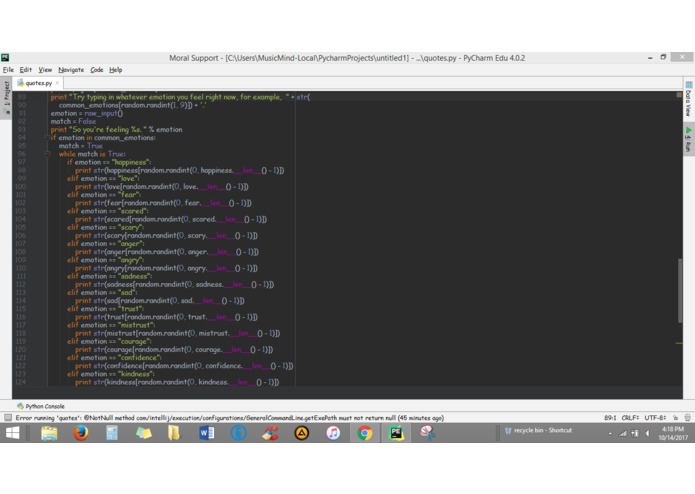Close the quotes.py tab
The image size is (695, 494).
(x=57, y=83)
